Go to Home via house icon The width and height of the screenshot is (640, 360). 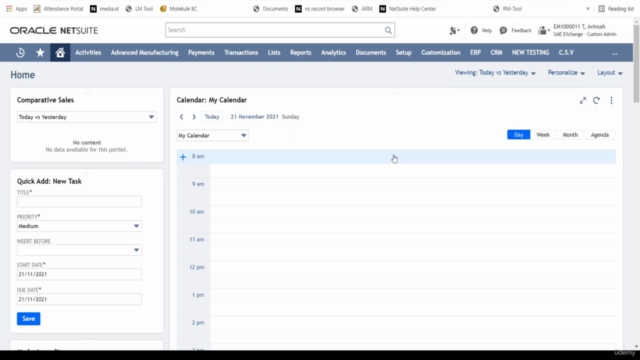[60, 53]
